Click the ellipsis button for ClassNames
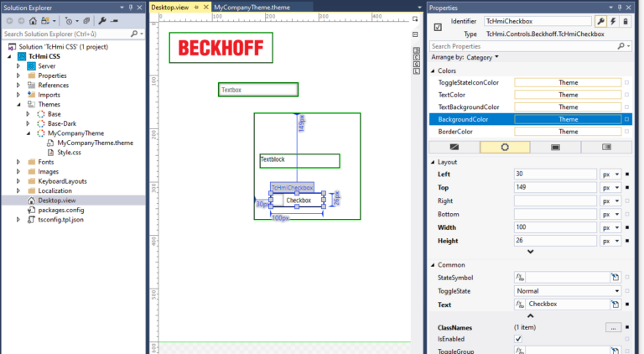The width and height of the screenshot is (644, 354). pyautogui.click(x=613, y=327)
